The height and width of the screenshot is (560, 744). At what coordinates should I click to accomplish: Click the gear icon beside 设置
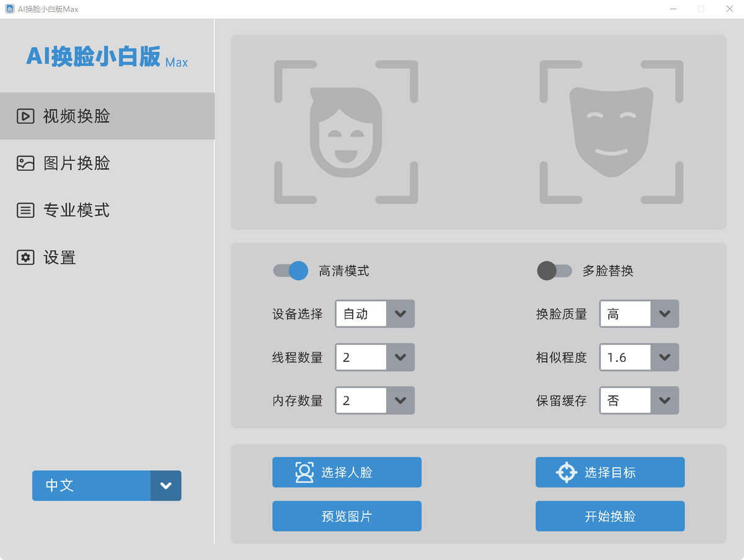pyautogui.click(x=25, y=258)
